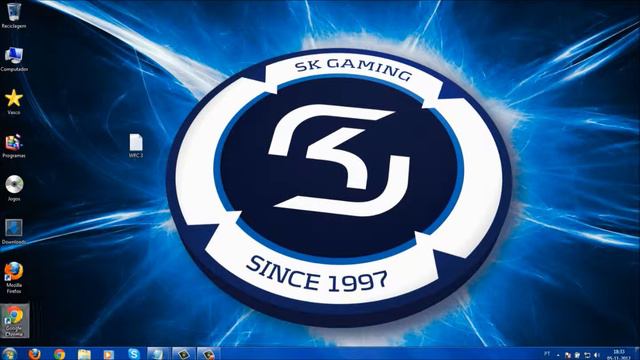Open Skype from the taskbar
The width and height of the screenshot is (640, 360).
click(x=133, y=354)
